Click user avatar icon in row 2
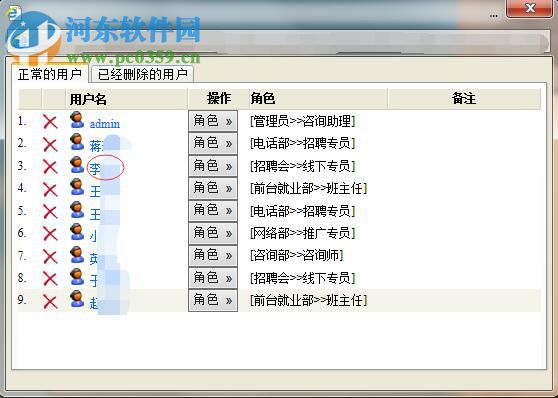This screenshot has height=398, width=558. coord(77,142)
